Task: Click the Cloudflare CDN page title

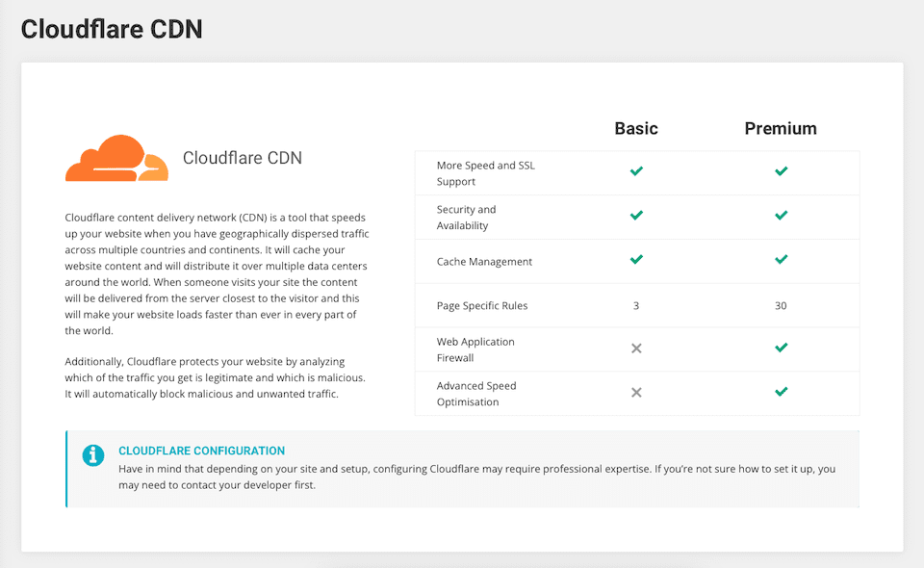Action: pos(112,29)
